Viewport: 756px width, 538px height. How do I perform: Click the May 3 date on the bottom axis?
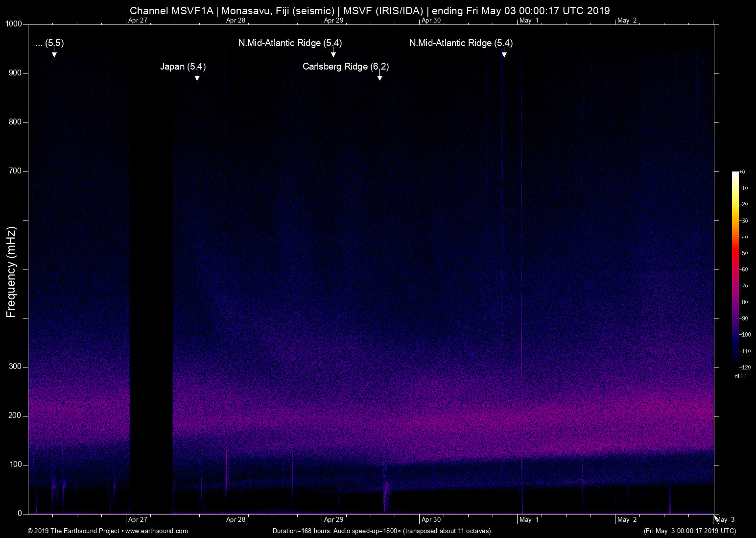click(x=725, y=520)
